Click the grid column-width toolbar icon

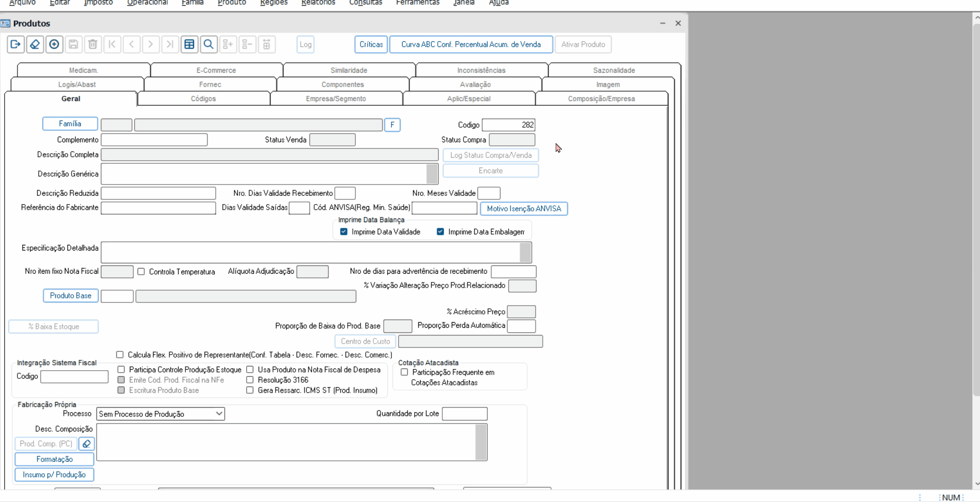coord(267,44)
